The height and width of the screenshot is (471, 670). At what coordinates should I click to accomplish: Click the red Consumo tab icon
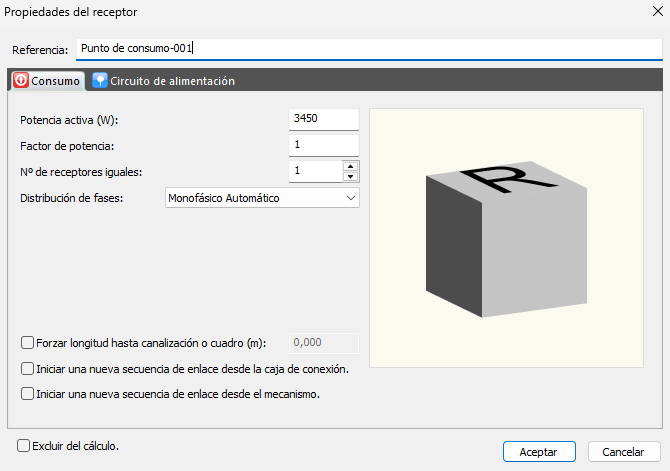[x=21, y=81]
